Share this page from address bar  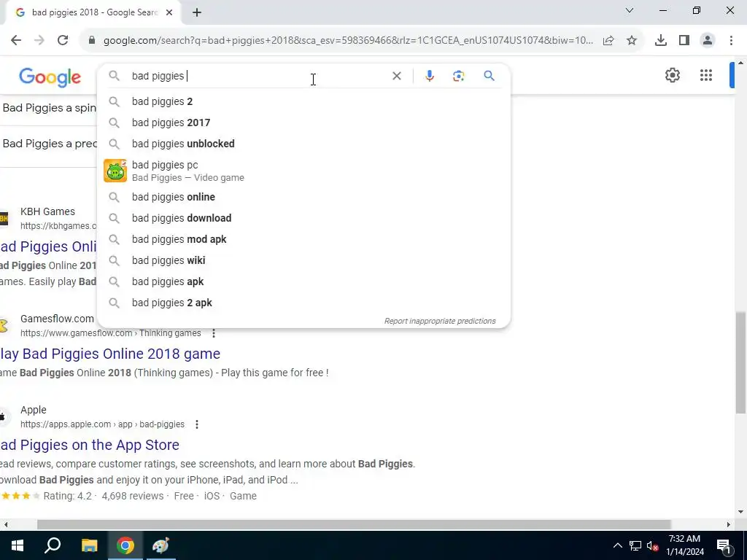coord(608,41)
